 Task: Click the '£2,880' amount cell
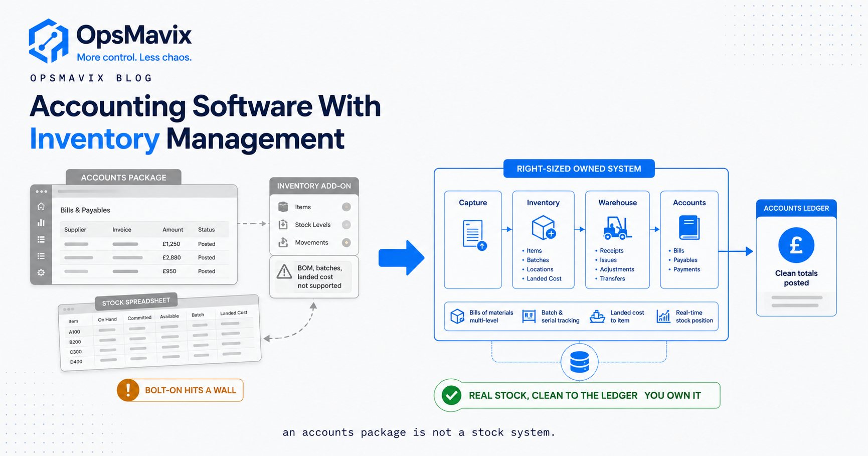click(171, 257)
